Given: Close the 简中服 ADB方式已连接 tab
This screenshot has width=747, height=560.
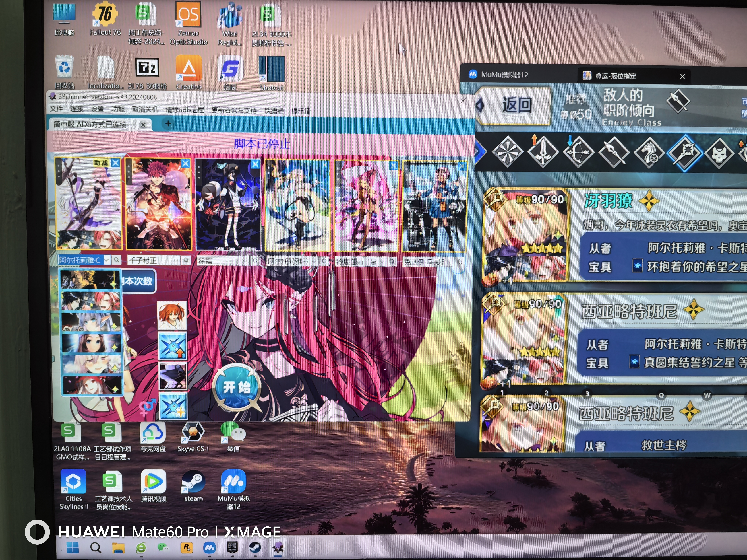Looking at the screenshot, I should (143, 125).
